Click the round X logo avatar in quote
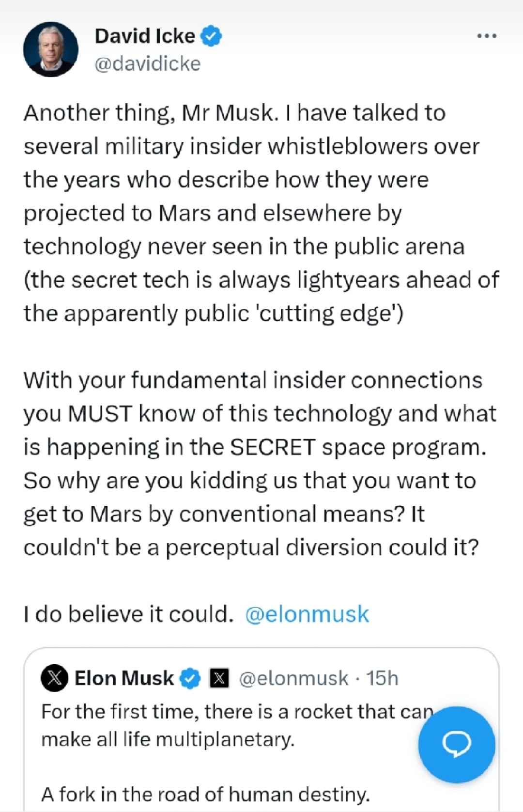523x812 pixels. [55, 677]
